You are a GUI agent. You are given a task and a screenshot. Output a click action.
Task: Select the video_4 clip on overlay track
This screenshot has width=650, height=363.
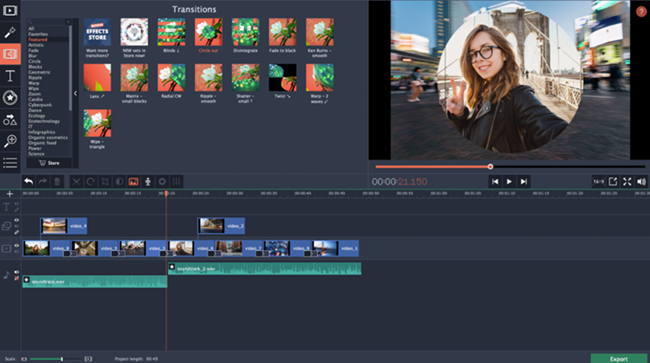click(63, 226)
